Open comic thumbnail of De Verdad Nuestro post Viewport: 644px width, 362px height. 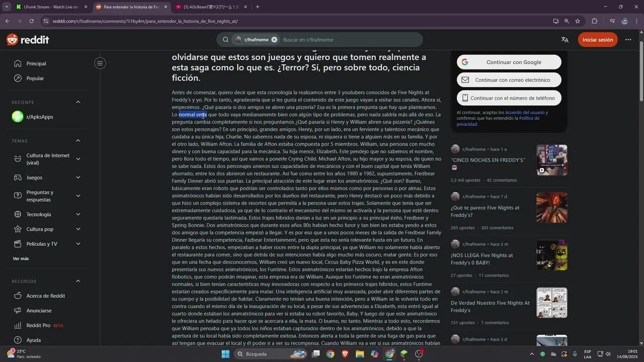551,303
